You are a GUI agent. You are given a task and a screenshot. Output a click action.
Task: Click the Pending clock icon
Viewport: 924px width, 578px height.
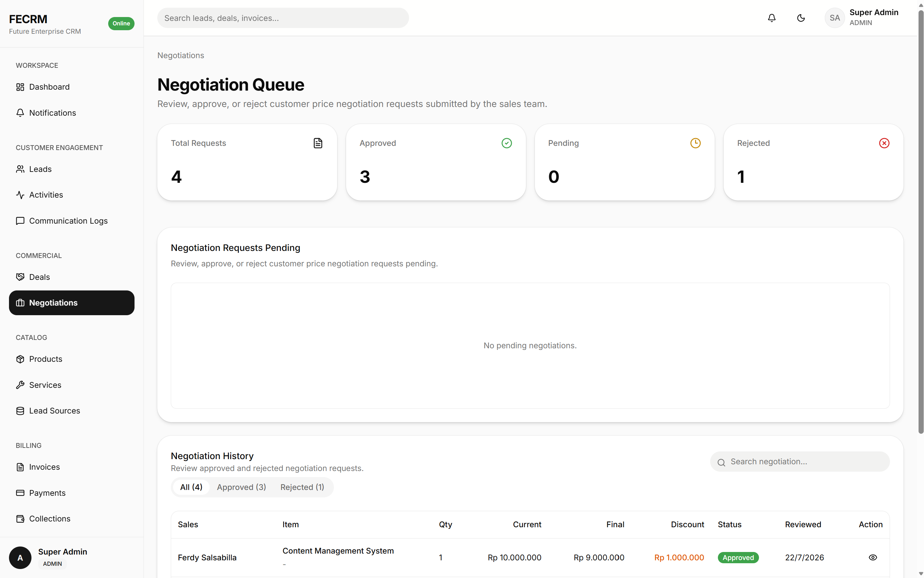(x=695, y=143)
